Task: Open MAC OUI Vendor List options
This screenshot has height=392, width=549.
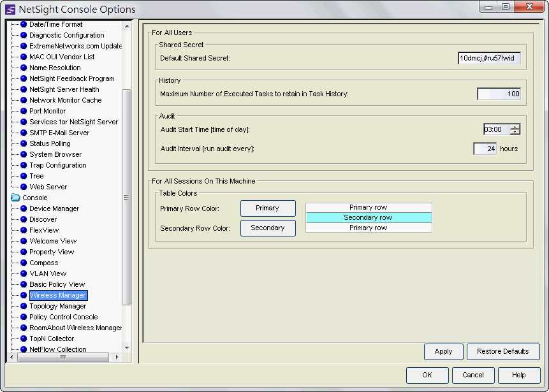Action: tap(62, 57)
